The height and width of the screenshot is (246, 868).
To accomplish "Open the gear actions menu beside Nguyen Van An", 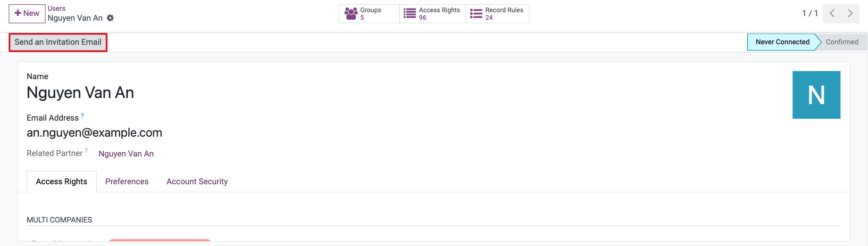I will point(110,18).
